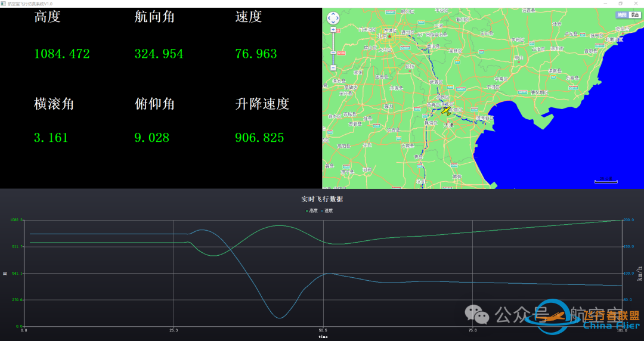The width and height of the screenshot is (644, 341).
Task: Click the up arrow on the map pan control
Action: (333, 14)
